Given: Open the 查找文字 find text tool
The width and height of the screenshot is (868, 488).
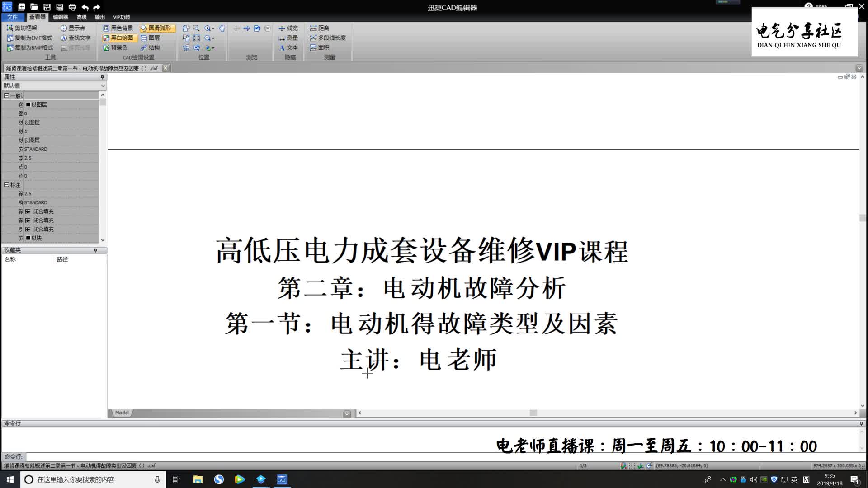Looking at the screenshot, I should pos(75,38).
